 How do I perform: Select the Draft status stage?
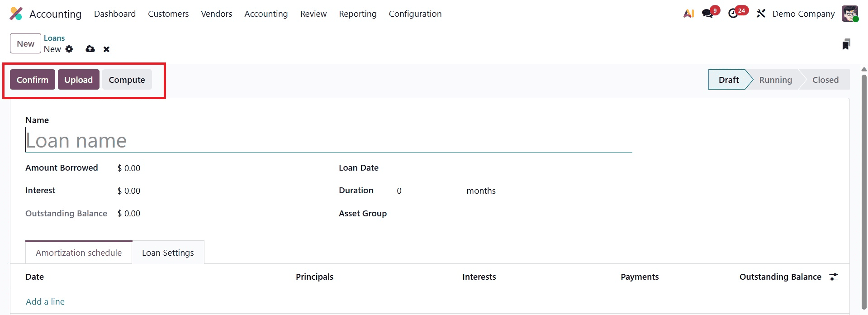point(729,80)
